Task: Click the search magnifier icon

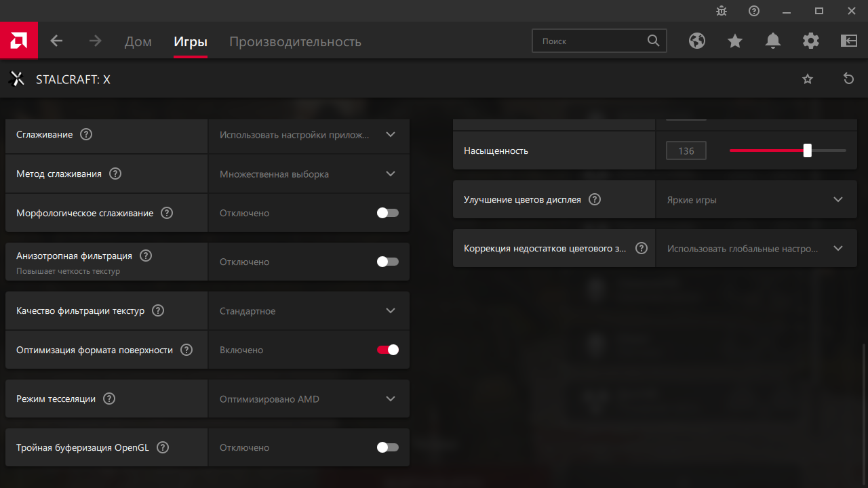Action: click(653, 41)
